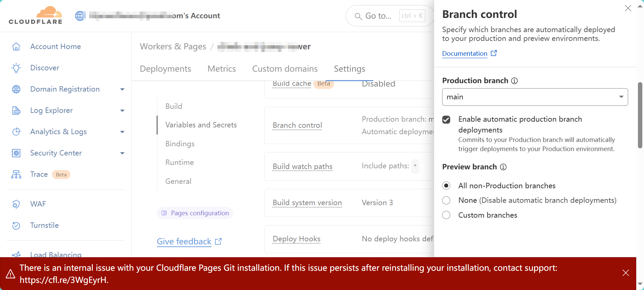Click the Log Explorer document icon
The image size is (644, 290).
coord(16,111)
